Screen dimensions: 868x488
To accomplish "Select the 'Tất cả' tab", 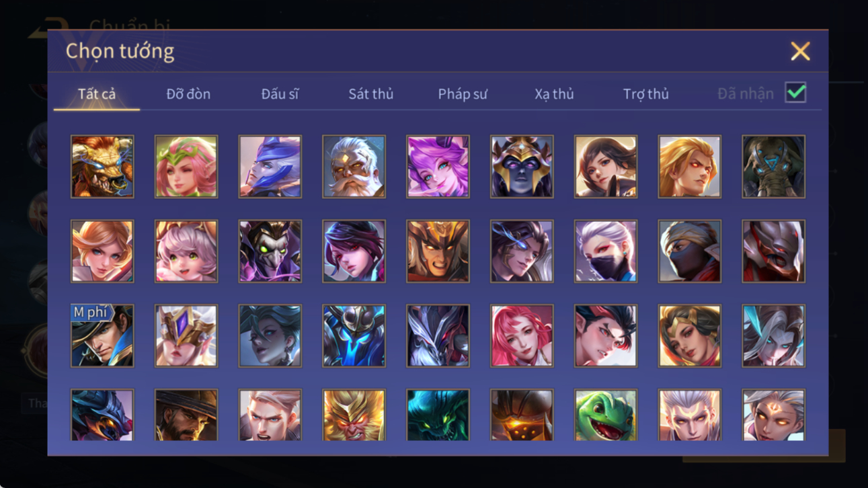I will point(97,94).
